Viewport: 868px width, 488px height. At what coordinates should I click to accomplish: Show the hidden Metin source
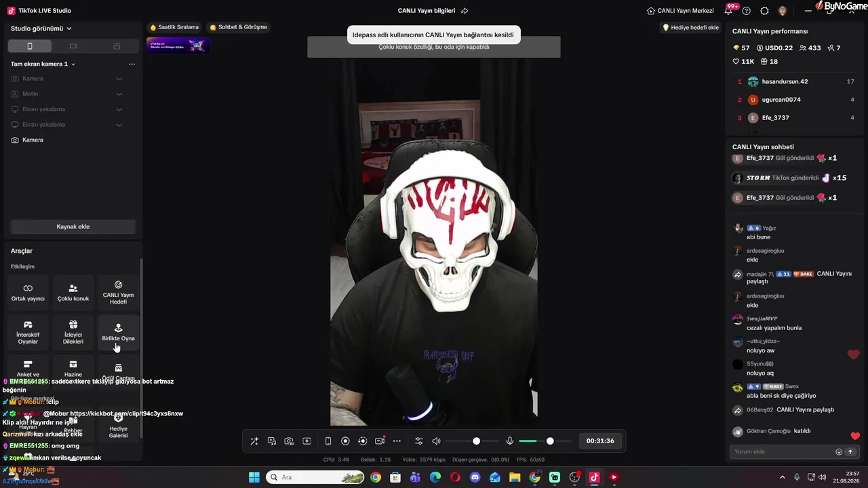point(119,94)
